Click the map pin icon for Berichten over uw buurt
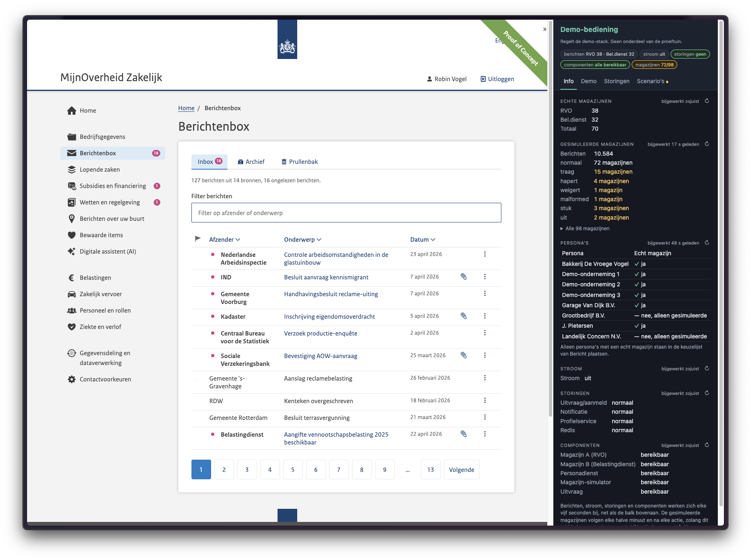The width and height of the screenshot is (751, 560). pos(72,219)
